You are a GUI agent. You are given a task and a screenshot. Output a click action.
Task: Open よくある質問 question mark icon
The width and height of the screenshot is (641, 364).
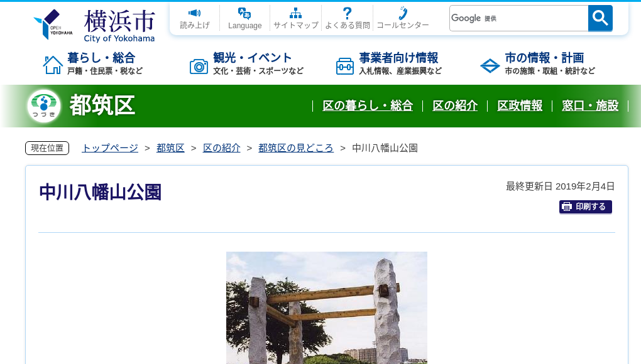pyautogui.click(x=346, y=12)
